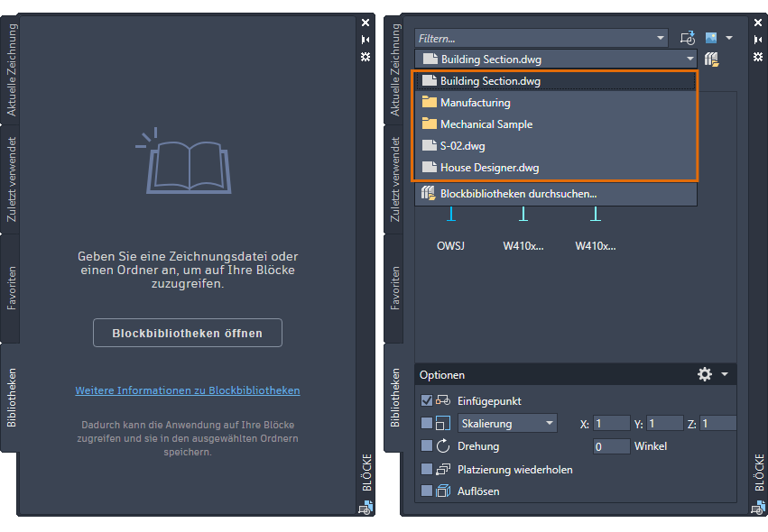Click the Drehung rotation icon

(443, 445)
